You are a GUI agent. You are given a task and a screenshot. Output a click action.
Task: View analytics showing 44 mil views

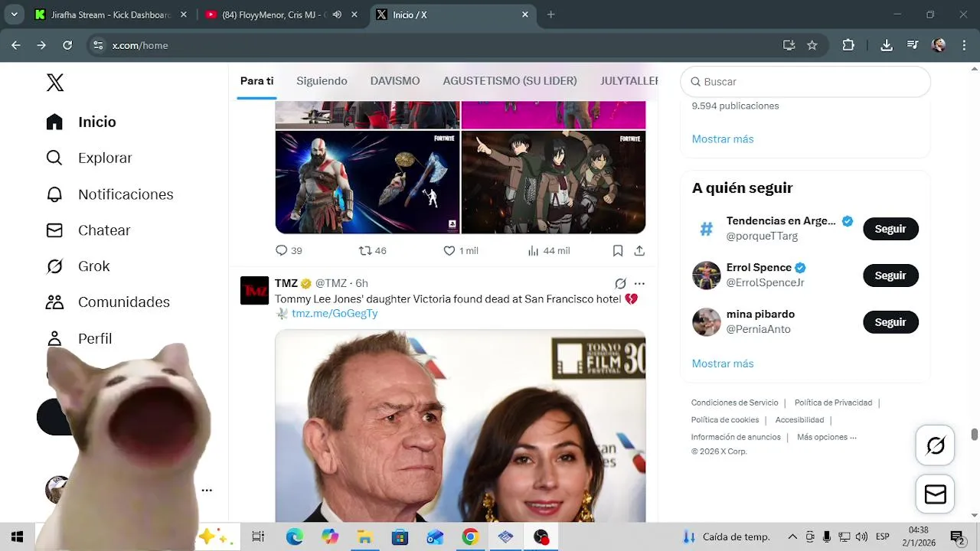(x=549, y=250)
